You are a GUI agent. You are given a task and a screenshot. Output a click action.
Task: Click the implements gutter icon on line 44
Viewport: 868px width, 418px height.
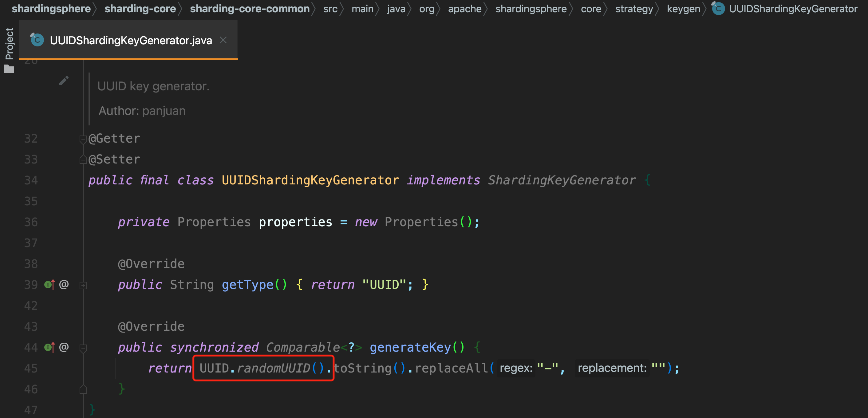[49, 347]
